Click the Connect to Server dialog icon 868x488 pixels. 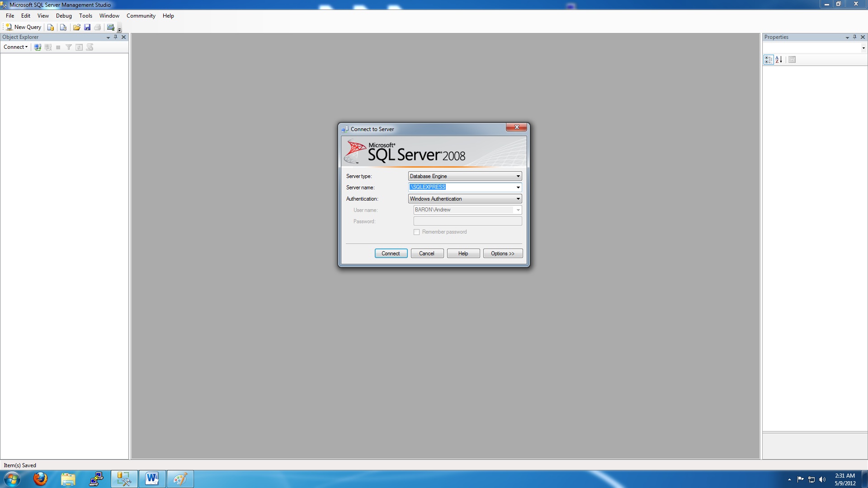345,129
